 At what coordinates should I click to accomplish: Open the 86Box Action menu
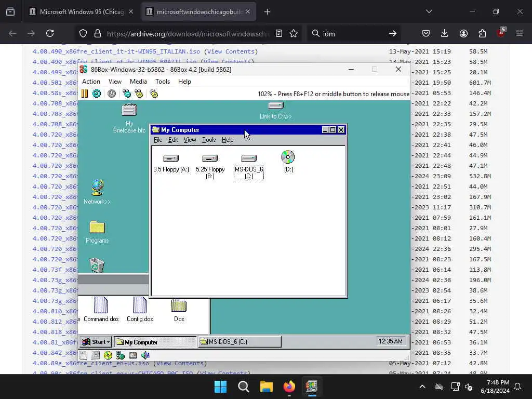click(x=91, y=82)
